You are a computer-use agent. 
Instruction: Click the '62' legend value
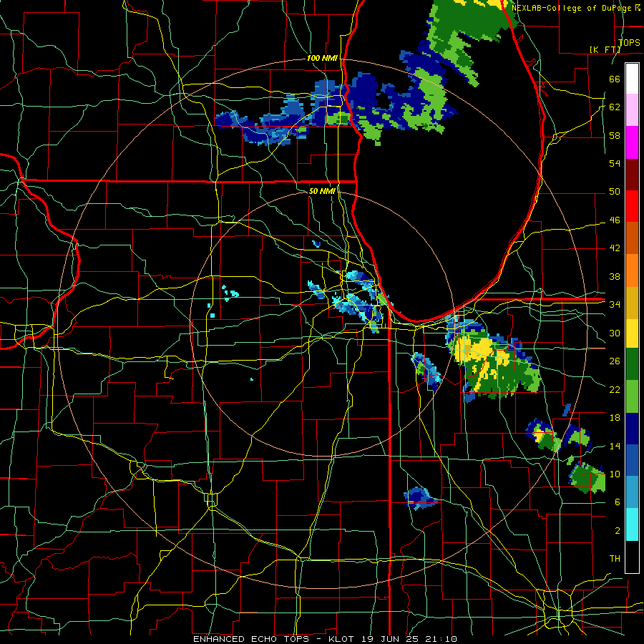(x=615, y=107)
